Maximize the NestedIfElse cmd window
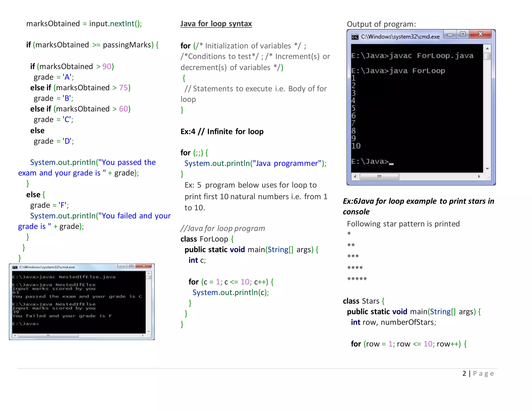Screen dimensions: 532x411 pos(131,266)
